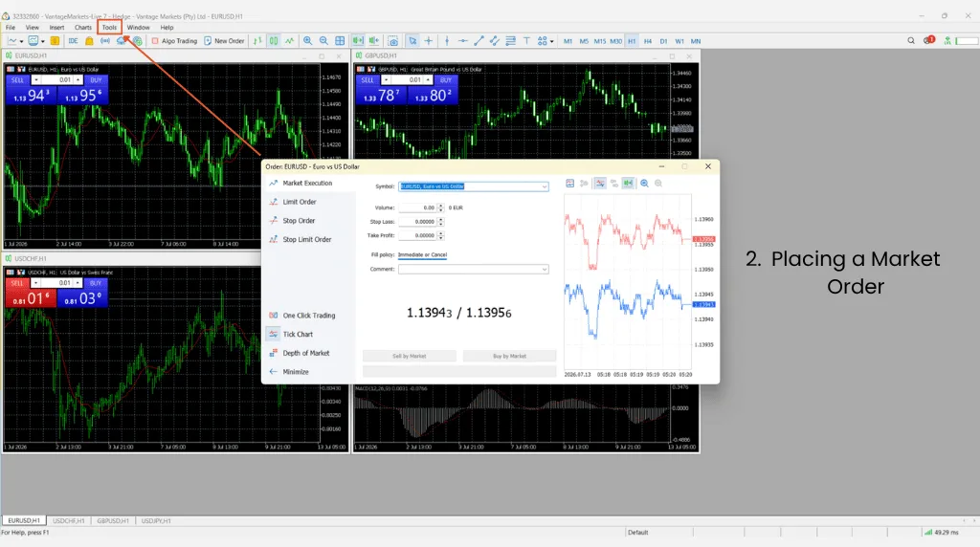Select the equidistant channel tool
The width and height of the screenshot is (980, 547).
495,41
